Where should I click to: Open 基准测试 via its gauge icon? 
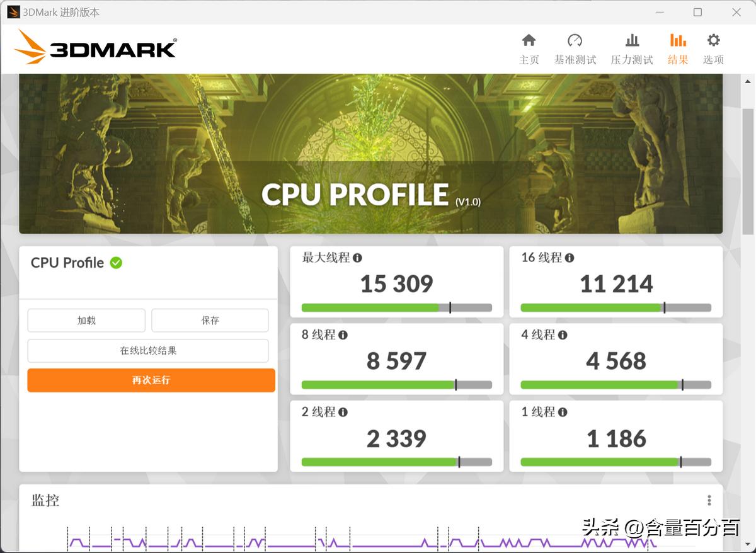click(x=575, y=40)
